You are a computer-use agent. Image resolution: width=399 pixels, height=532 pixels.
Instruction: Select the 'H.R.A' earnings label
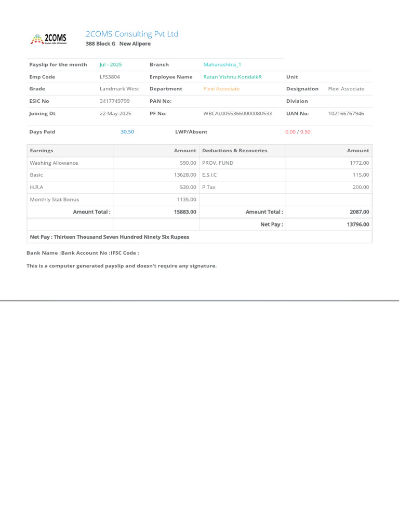click(37, 187)
